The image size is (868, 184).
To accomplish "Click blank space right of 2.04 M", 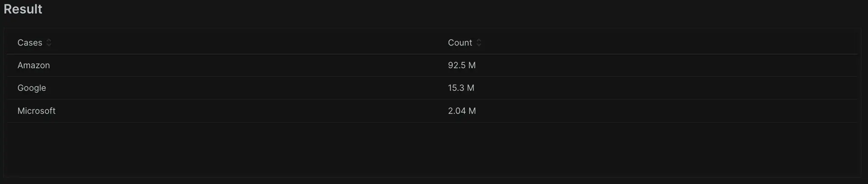I will [x=656, y=111].
